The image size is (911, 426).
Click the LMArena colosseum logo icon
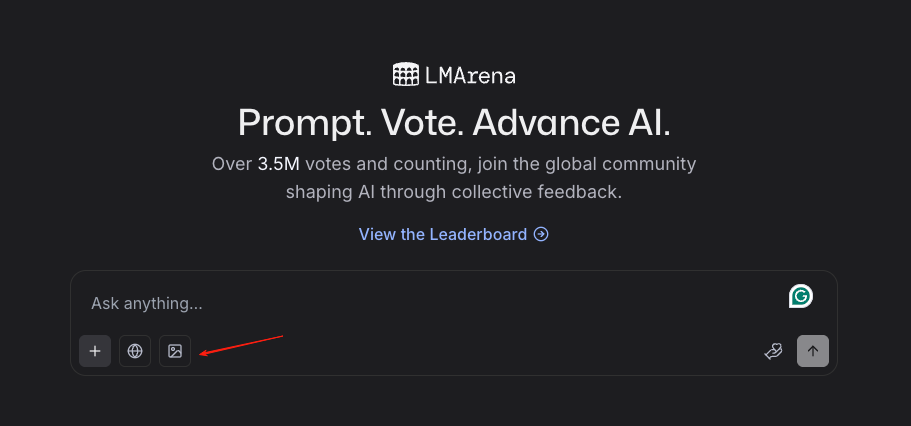(405, 74)
